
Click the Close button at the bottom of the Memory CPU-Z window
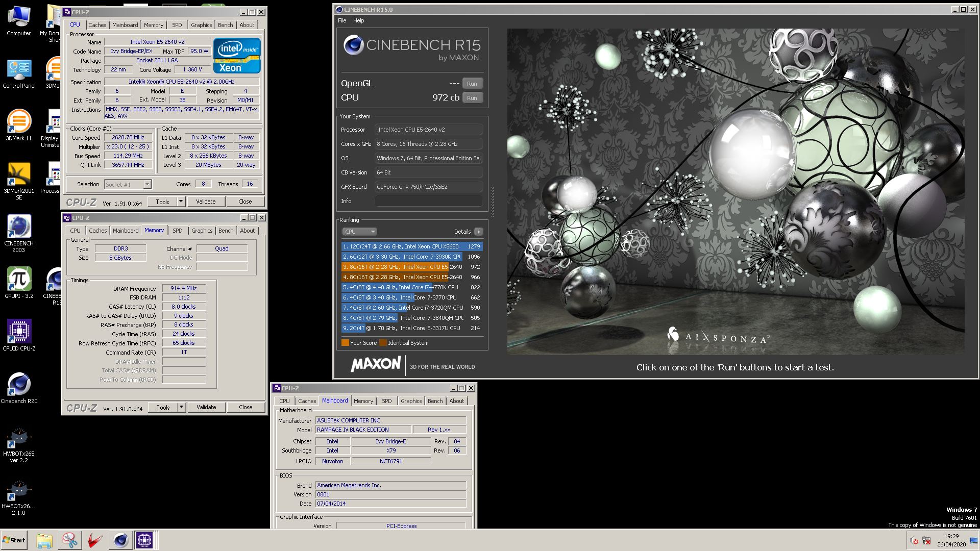(x=246, y=407)
